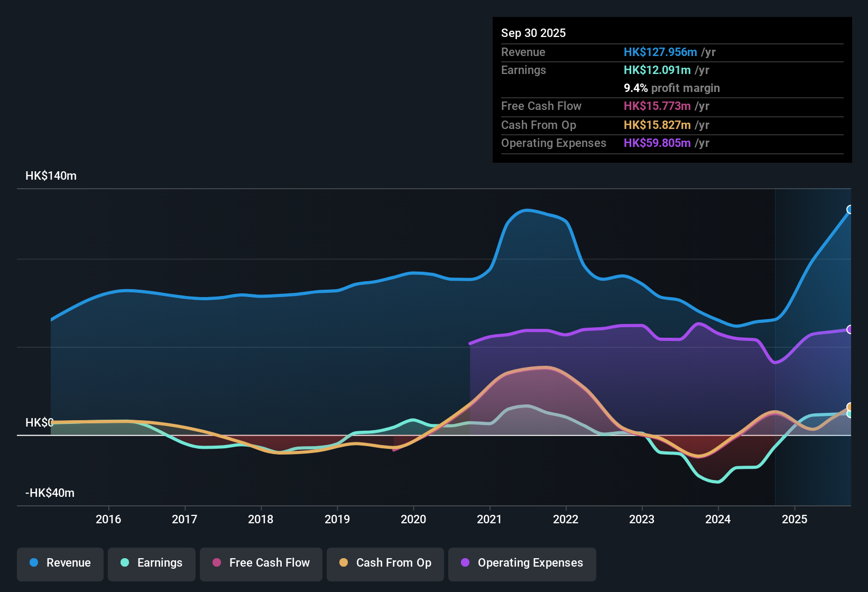Image resolution: width=868 pixels, height=592 pixels.
Task: Click the 2016 x-axis year label
Action: coord(108,520)
